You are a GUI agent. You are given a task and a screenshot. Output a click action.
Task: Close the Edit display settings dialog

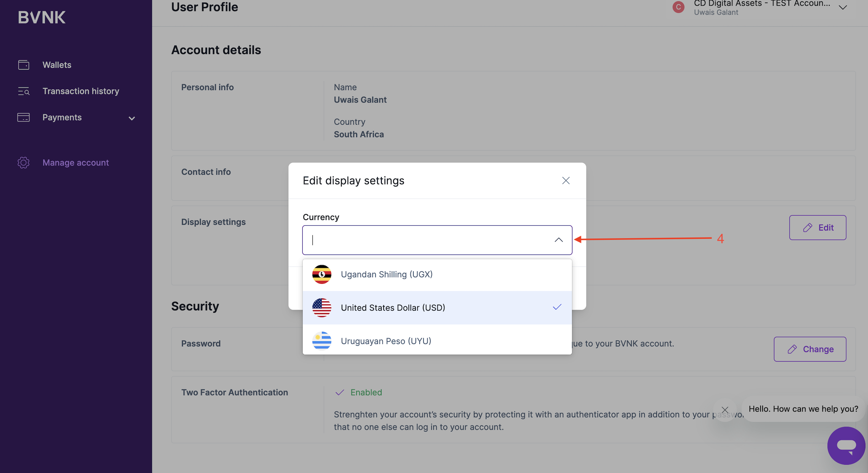(x=566, y=181)
